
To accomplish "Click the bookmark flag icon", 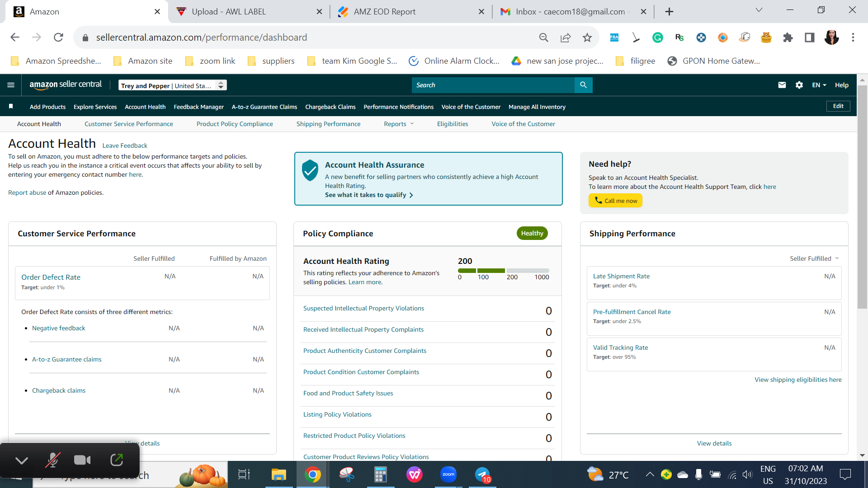I will [x=11, y=107].
